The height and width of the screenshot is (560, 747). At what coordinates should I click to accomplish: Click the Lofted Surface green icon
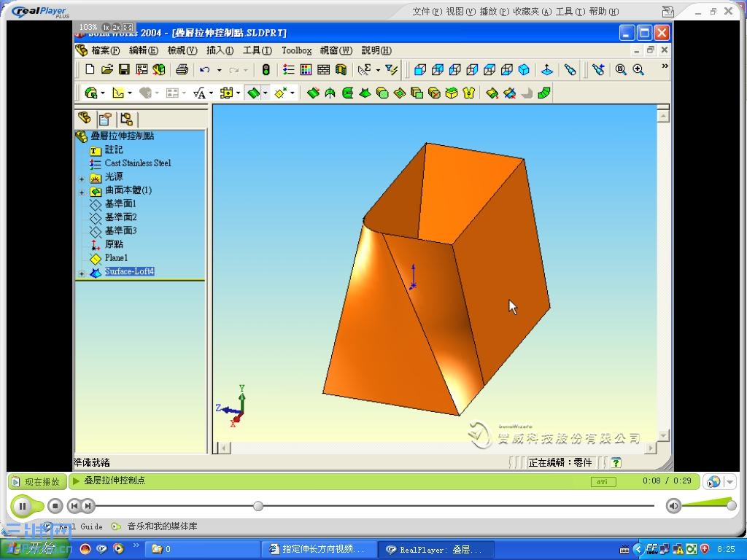pos(365,93)
